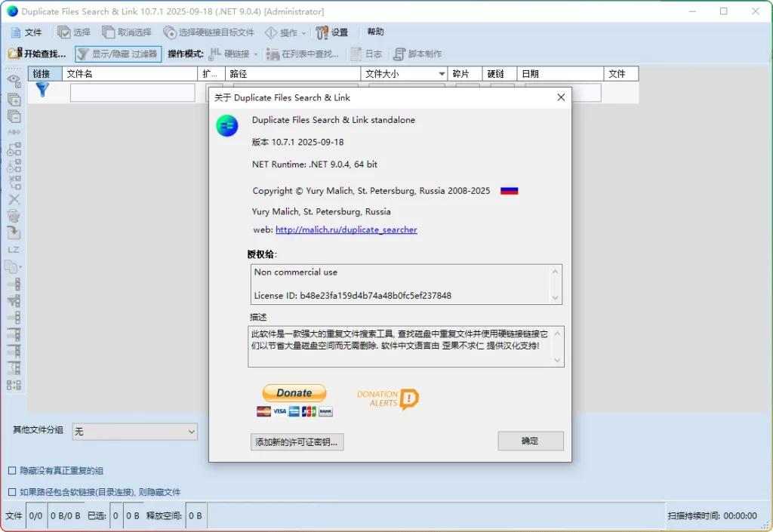Open the 文件大小 column dropdown arrow

pos(442,74)
